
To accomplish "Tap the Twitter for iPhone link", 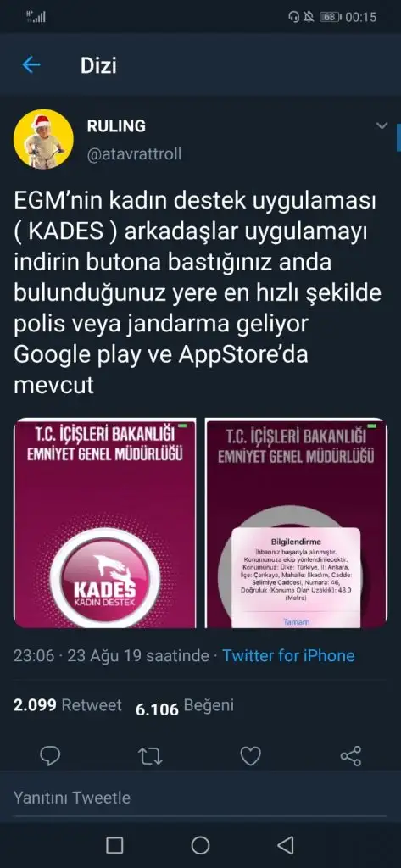I will point(288,655).
